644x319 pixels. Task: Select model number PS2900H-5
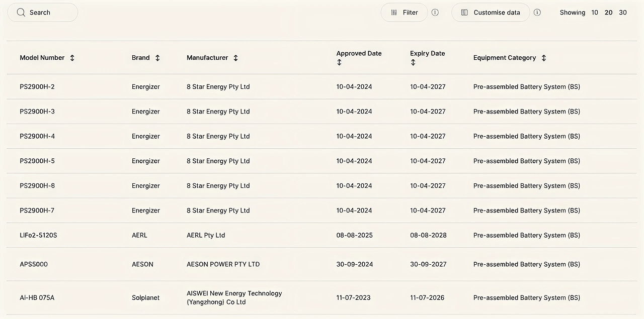[x=37, y=161]
